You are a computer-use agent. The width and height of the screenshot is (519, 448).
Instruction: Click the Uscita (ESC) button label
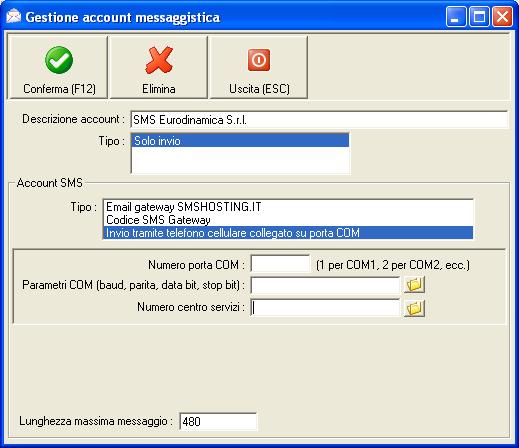(x=259, y=89)
